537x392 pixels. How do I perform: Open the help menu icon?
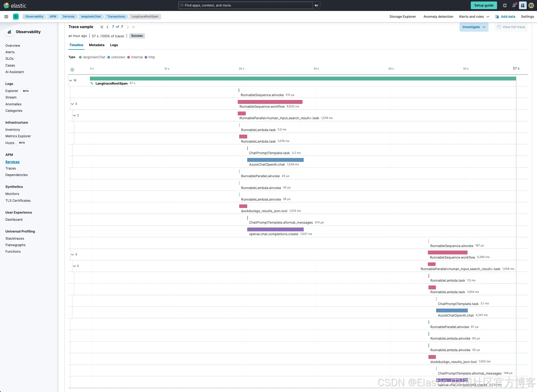(x=505, y=5)
